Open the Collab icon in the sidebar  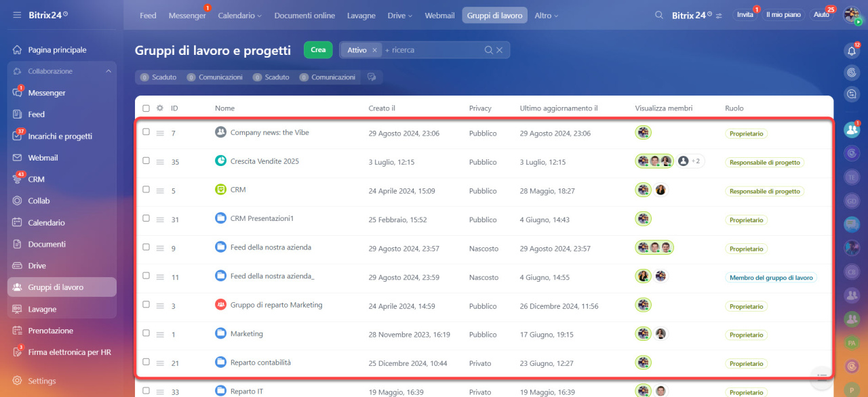(17, 201)
